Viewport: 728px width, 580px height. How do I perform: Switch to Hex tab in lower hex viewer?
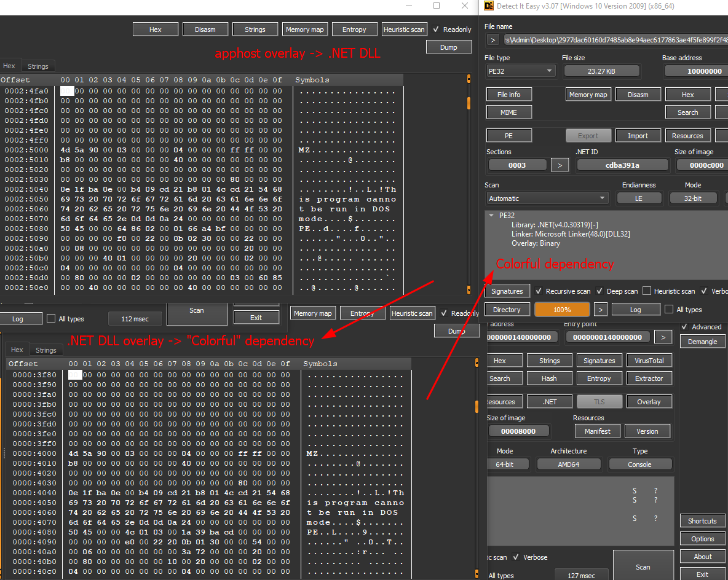click(17, 350)
